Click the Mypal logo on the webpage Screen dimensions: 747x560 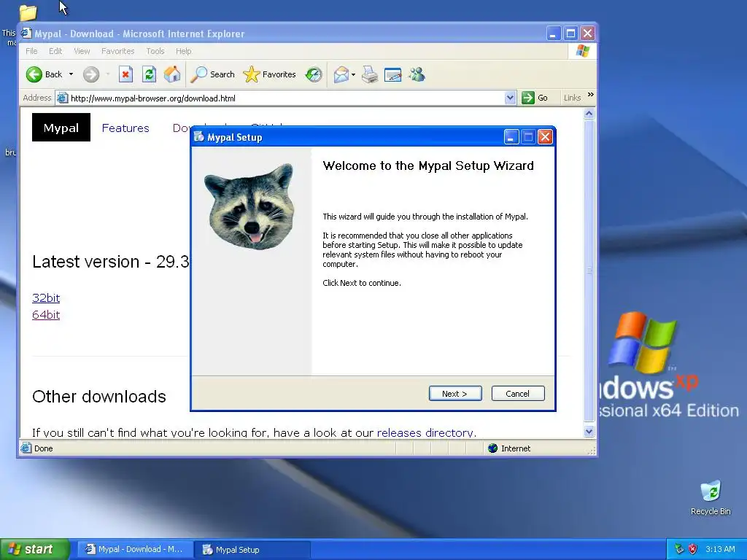pos(61,128)
